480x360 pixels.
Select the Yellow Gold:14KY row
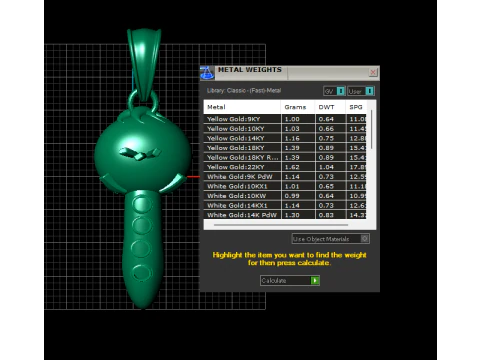click(x=285, y=138)
